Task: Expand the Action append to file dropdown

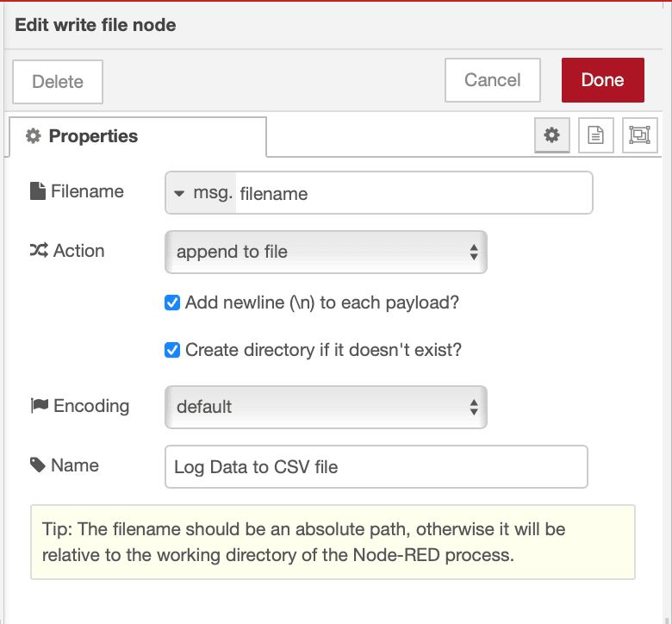Action: [326, 252]
